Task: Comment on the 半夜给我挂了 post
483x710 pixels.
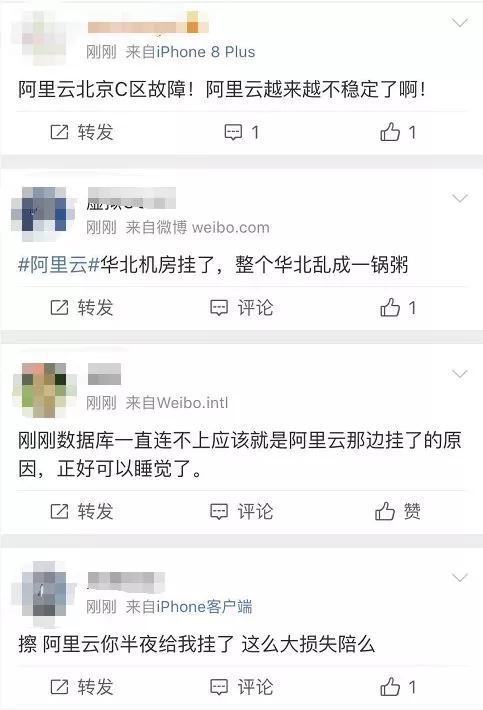Action: pyautogui.click(x=242, y=687)
